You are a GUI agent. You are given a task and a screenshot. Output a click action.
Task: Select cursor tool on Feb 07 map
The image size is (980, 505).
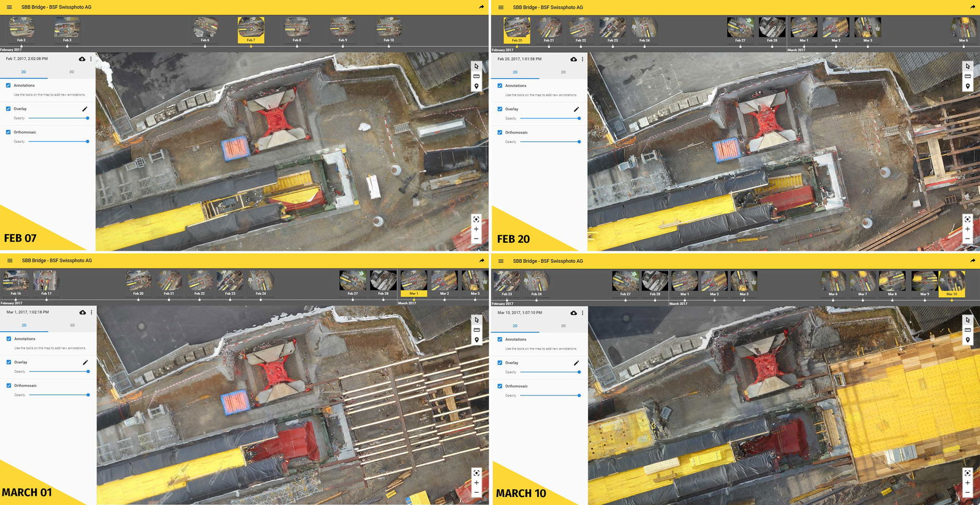(x=477, y=66)
